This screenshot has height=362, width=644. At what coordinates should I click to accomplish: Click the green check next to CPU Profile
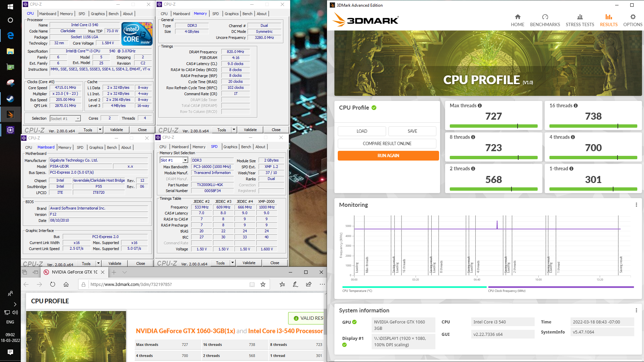(374, 108)
